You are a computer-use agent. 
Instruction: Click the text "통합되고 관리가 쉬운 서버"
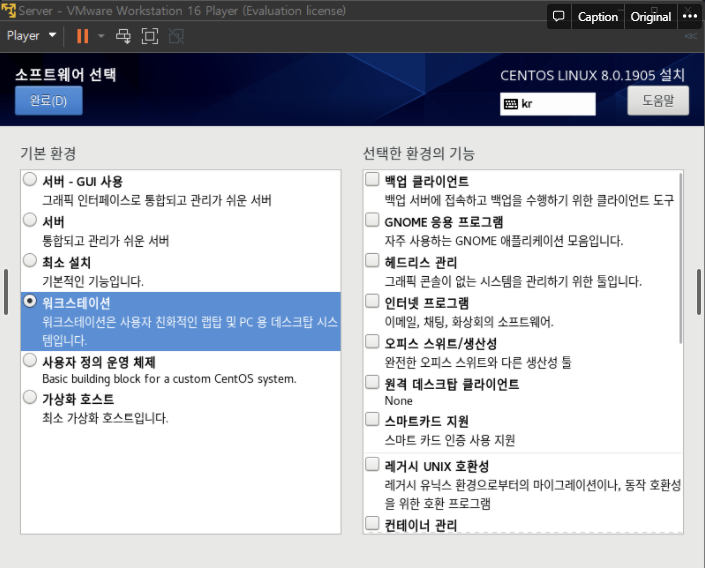point(106,241)
